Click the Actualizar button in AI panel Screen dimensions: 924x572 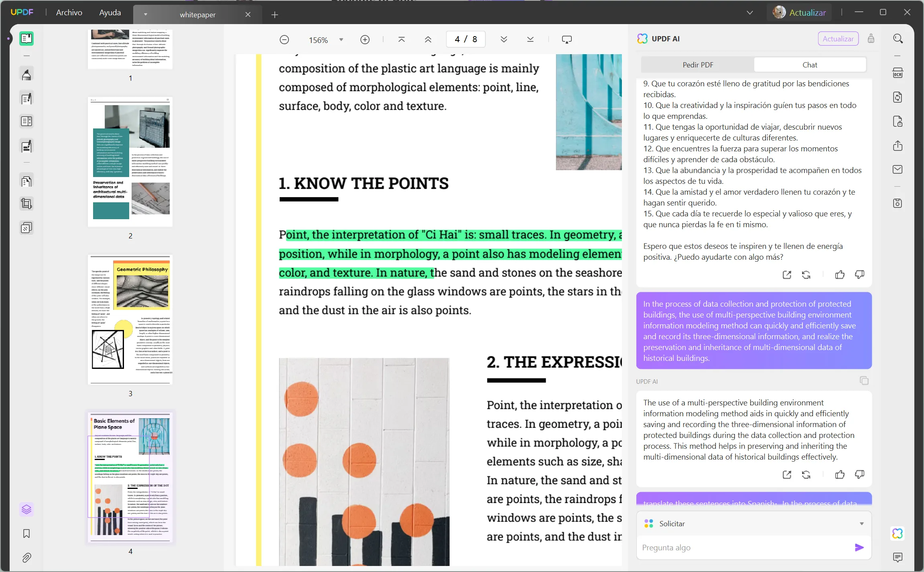click(838, 39)
